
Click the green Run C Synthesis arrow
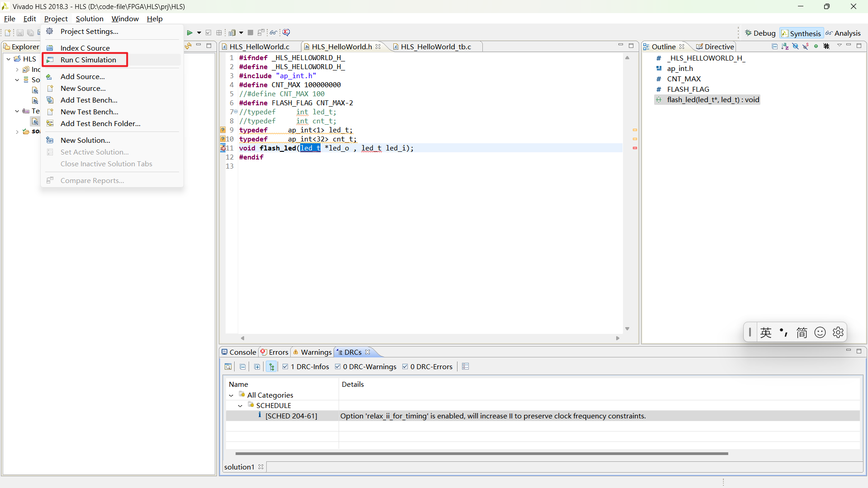tap(190, 33)
